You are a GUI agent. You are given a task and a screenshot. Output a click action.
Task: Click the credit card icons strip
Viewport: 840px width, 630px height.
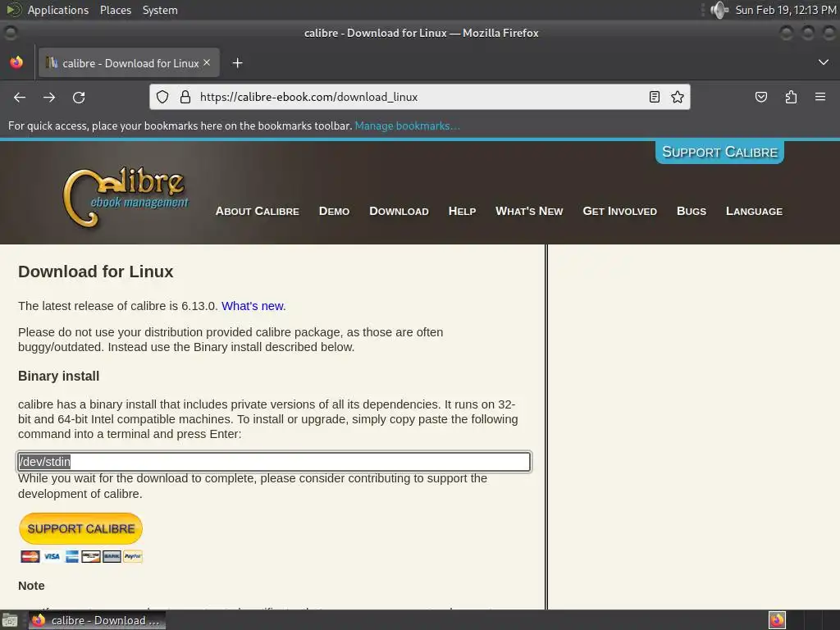click(81, 557)
